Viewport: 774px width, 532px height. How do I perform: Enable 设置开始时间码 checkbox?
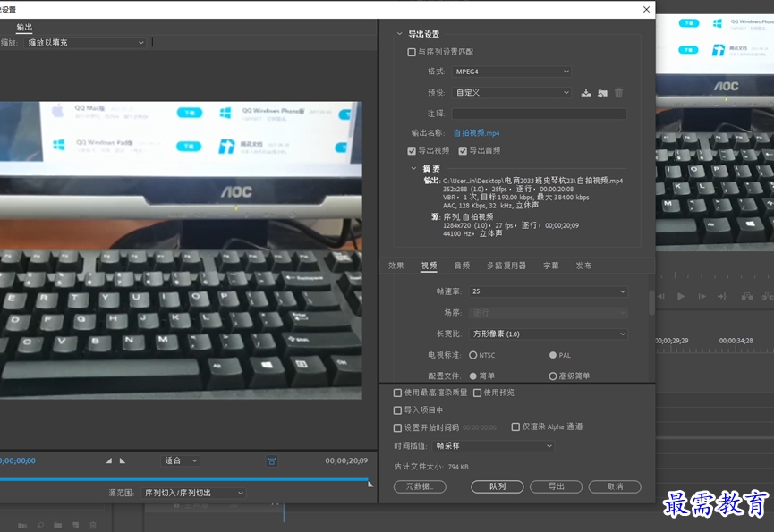pyautogui.click(x=397, y=427)
